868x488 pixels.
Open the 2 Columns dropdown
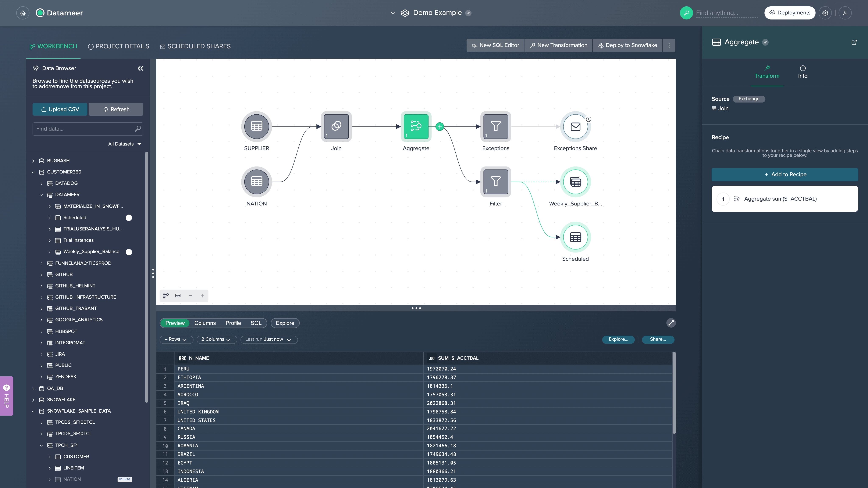[217, 340]
